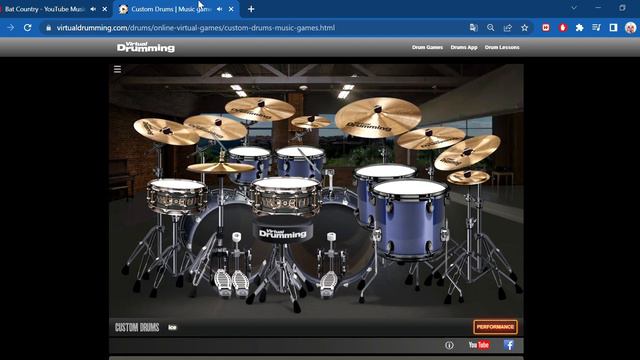Viewport: 640px width, 360px height.
Task: Hit the large china cymbal on the right
Action: [378, 117]
